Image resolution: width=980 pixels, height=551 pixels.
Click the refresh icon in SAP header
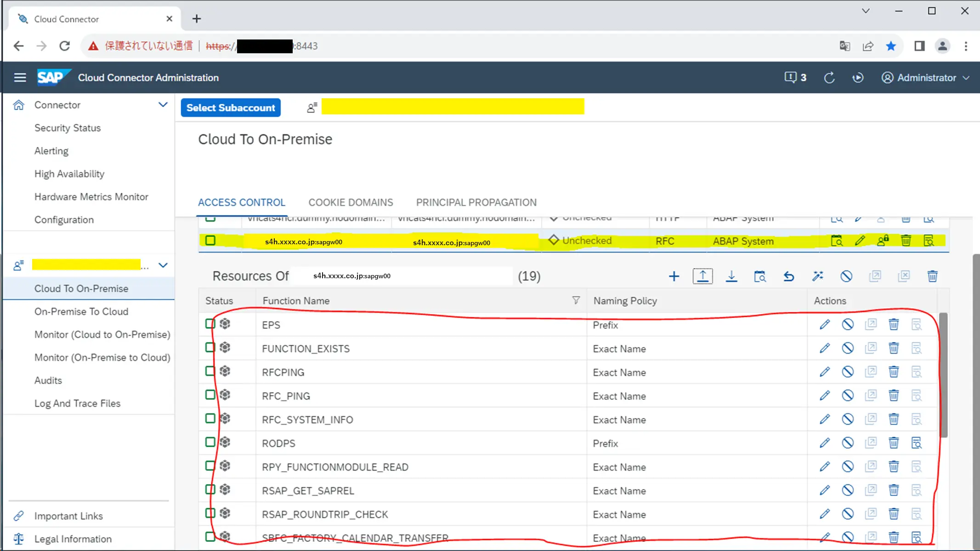pos(829,78)
